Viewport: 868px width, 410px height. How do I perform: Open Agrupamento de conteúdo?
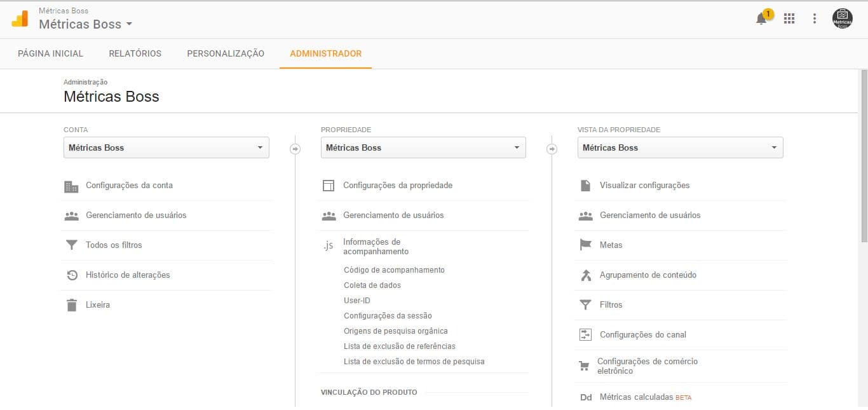648,275
